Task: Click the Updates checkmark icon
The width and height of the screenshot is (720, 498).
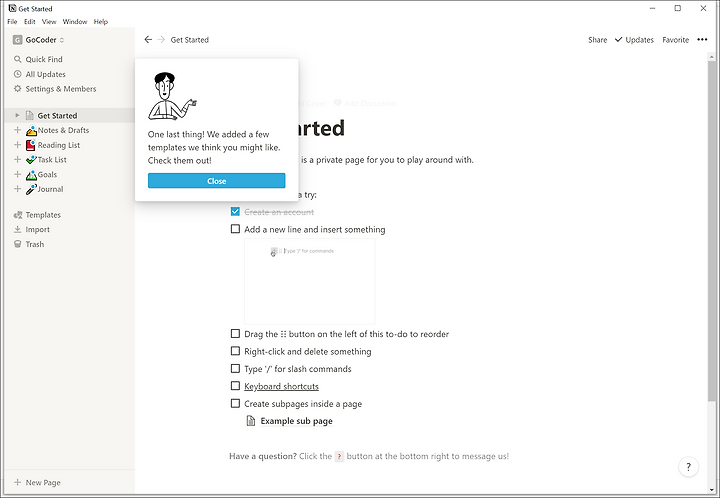Action: 619,39
